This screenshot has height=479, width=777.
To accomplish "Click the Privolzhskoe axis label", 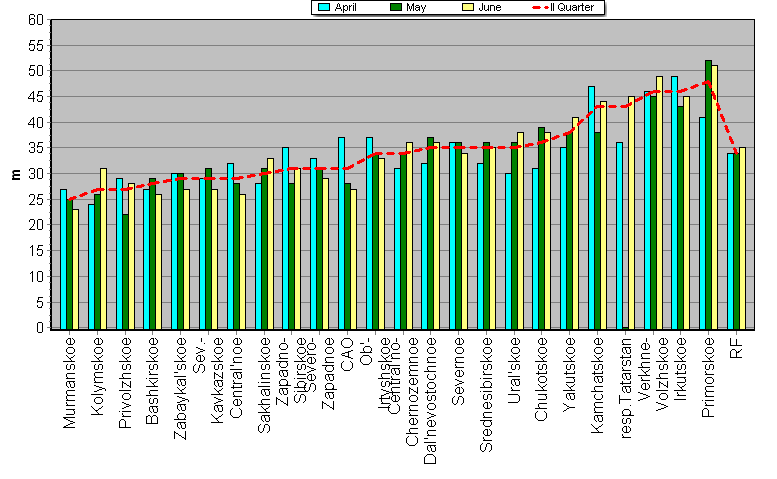I will [x=125, y=382].
